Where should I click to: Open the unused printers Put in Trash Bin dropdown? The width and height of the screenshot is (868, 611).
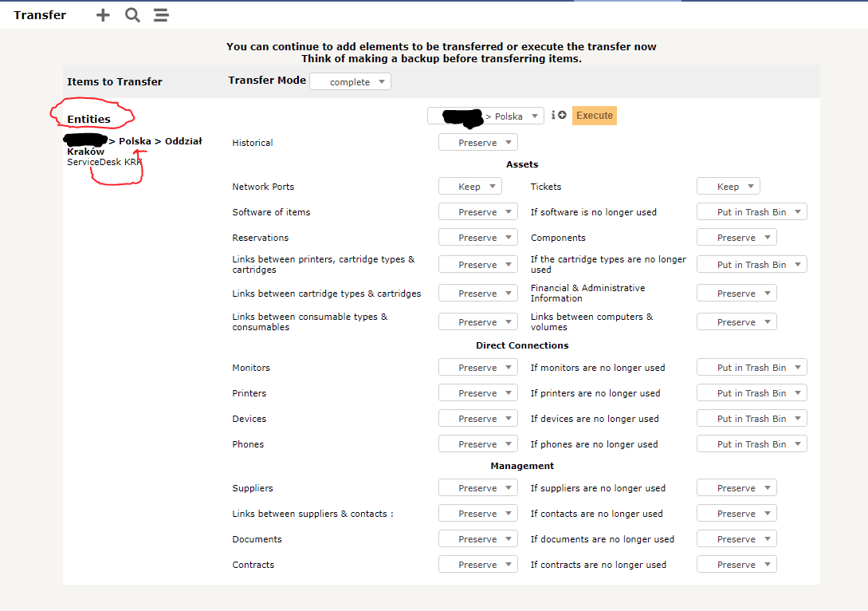(x=751, y=392)
